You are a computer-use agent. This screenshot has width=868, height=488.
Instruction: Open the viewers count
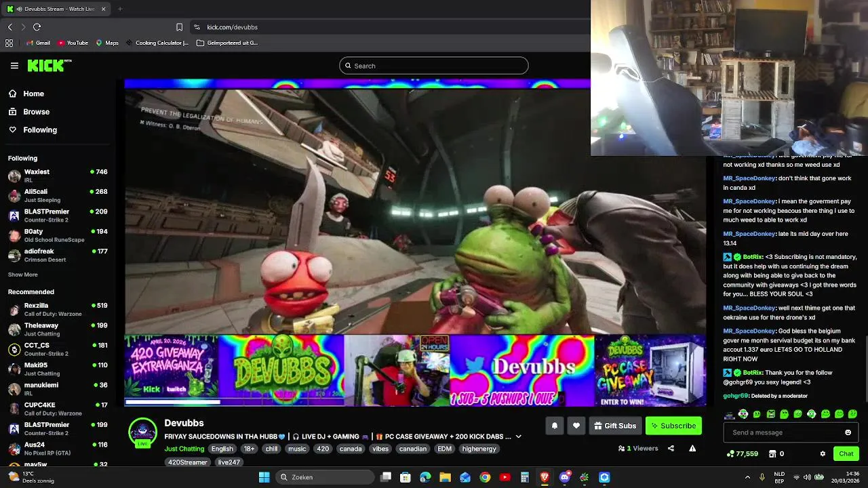tap(638, 448)
